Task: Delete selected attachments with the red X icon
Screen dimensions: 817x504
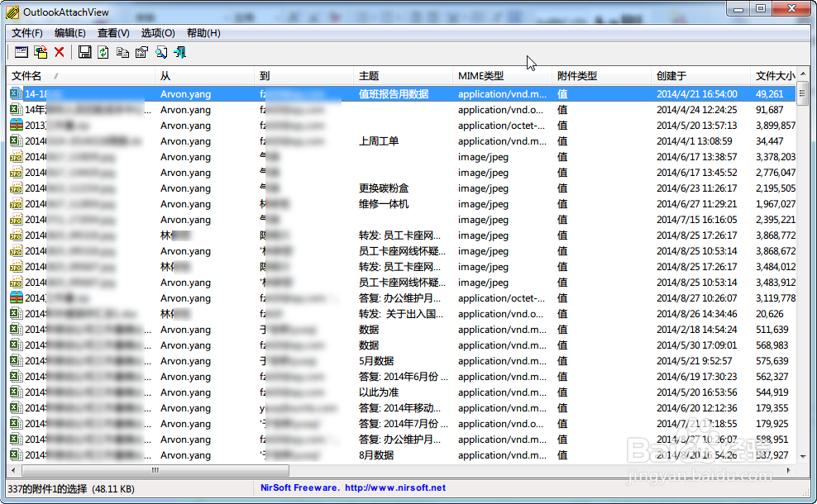Action: point(60,52)
